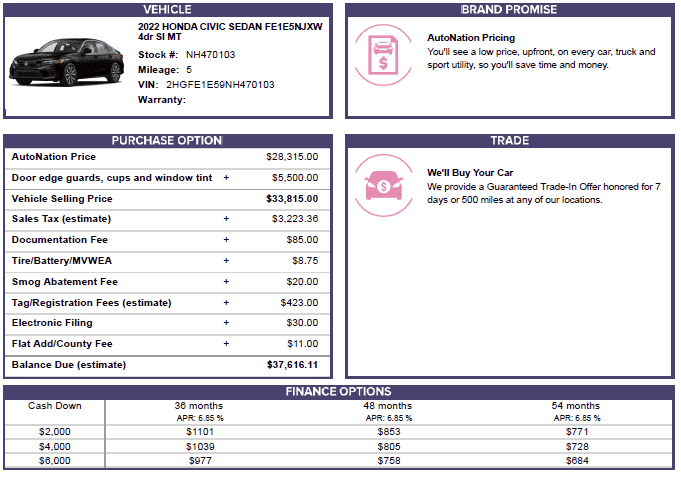Click the BRAND PROMISE header
Screen dimensions: 681x478
[x=509, y=10]
